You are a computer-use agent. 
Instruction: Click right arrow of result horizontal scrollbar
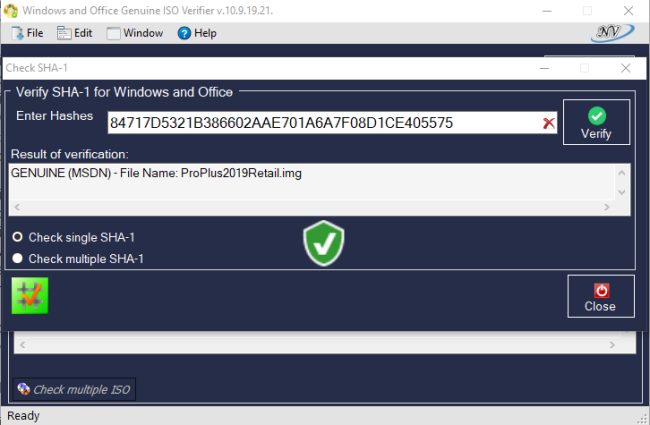coord(606,206)
